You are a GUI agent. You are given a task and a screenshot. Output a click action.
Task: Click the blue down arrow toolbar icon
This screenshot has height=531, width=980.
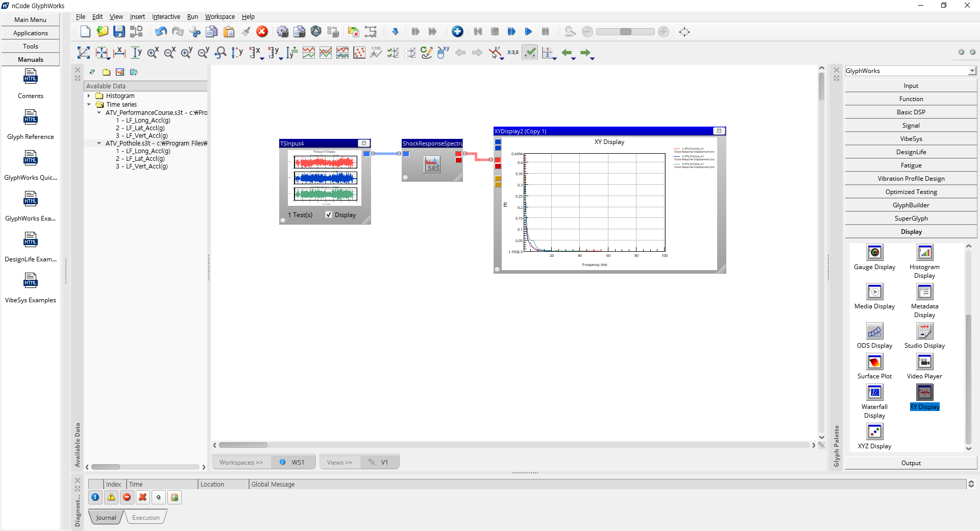395,32
